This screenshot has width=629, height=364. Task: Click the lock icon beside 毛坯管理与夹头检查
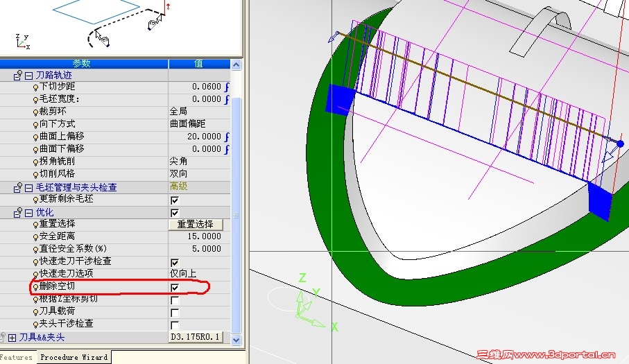(17, 188)
